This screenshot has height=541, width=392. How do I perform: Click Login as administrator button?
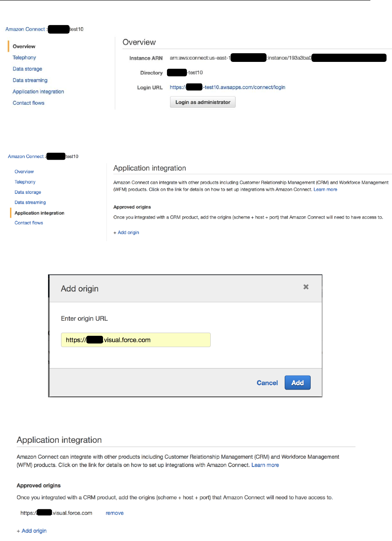click(202, 102)
